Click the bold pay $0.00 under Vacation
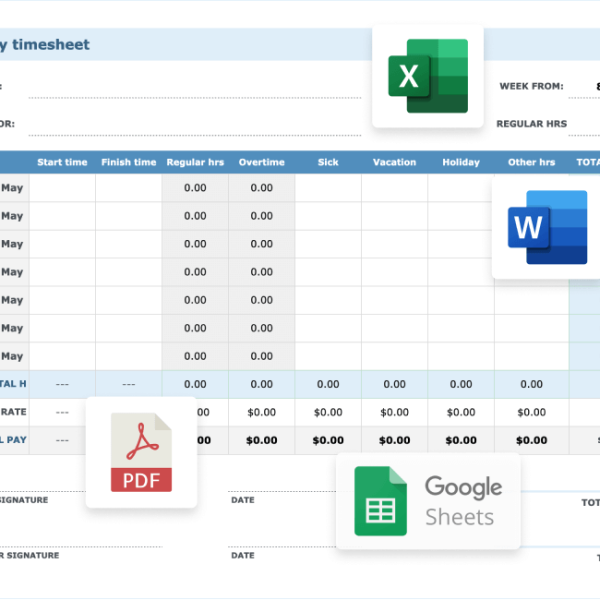600x600 pixels. tap(395, 440)
